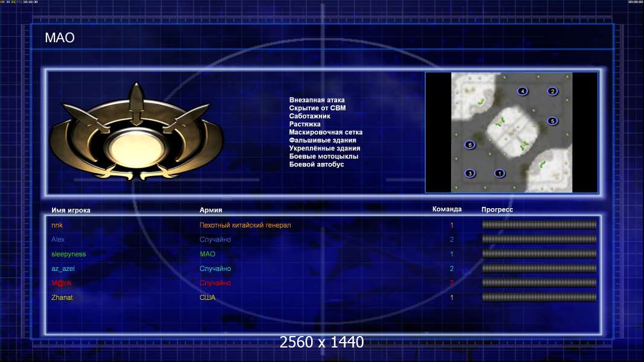The width and height of the screenshot is (644, 362).
Task: Click player name sleepyness
Action: 69,254
